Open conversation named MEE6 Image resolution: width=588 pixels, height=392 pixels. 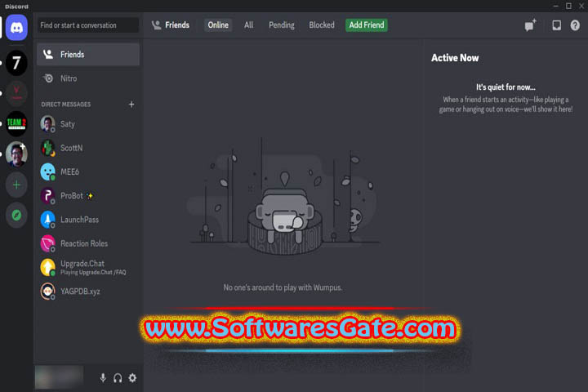(x=88, y=171)
